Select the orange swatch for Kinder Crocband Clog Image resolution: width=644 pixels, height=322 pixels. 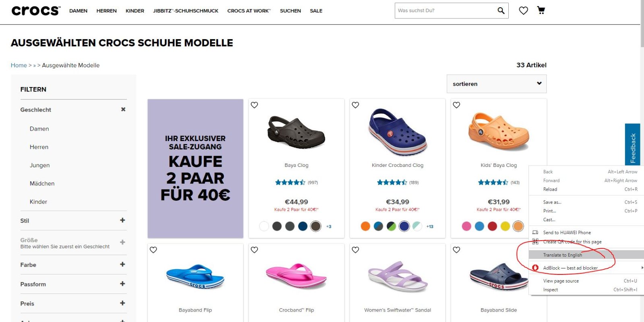pyautogui.click(x=365, y=226)
